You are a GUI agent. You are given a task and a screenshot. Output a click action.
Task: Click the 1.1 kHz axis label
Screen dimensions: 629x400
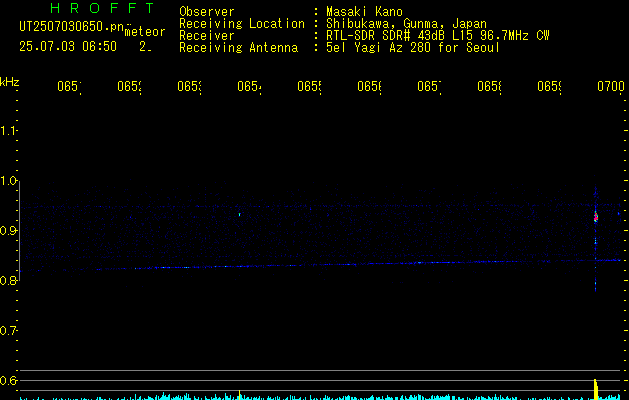pos(8,130)
